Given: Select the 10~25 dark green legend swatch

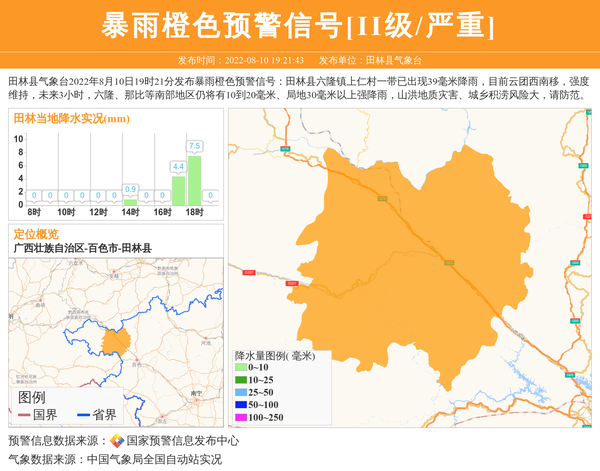Looking at the screenshot, I should click(240, 380).
